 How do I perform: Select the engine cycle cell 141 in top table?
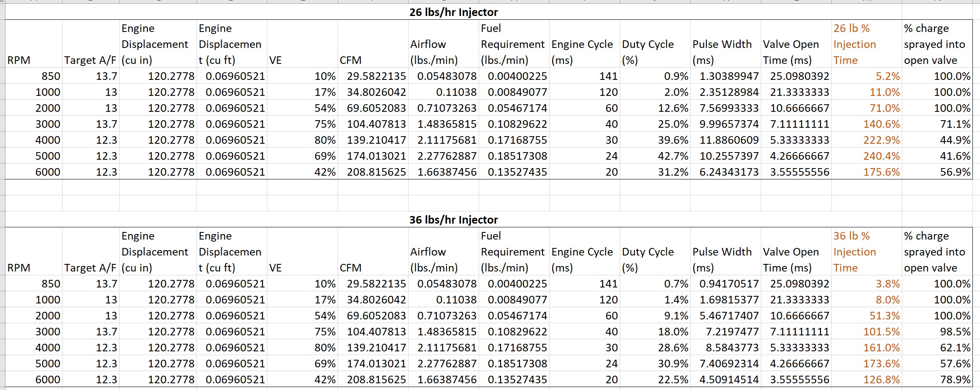point(584,76)
